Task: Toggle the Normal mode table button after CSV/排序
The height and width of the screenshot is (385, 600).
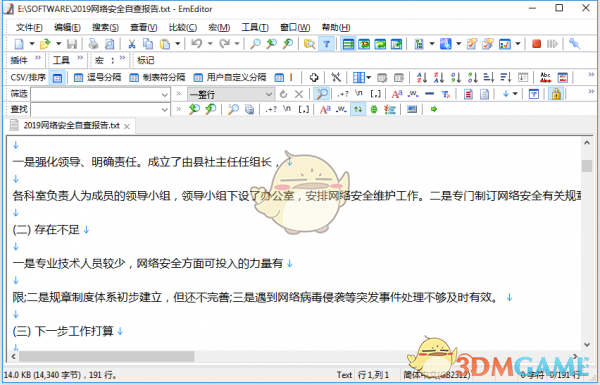Action: pos(57,78)
